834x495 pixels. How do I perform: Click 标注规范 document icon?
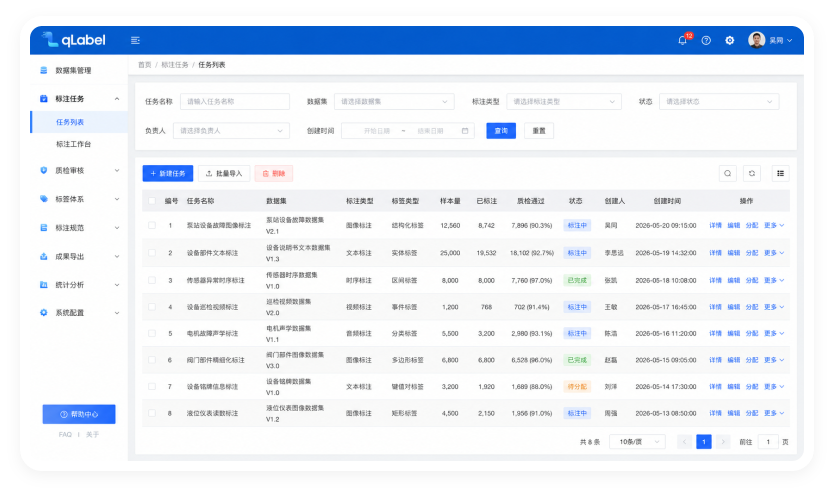tap(44, 228)
